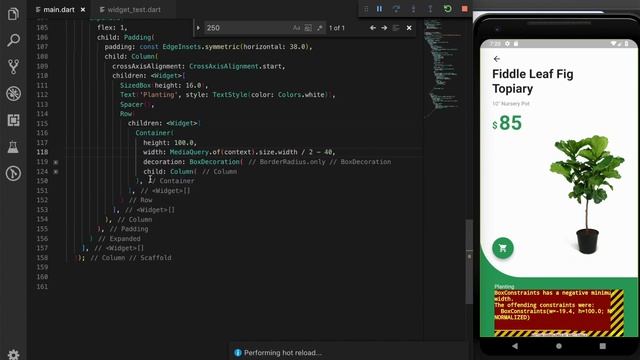Click the bottom circular activity bar icon
The width and height of the screenshot is (640, 360).
tap(13, 173)
